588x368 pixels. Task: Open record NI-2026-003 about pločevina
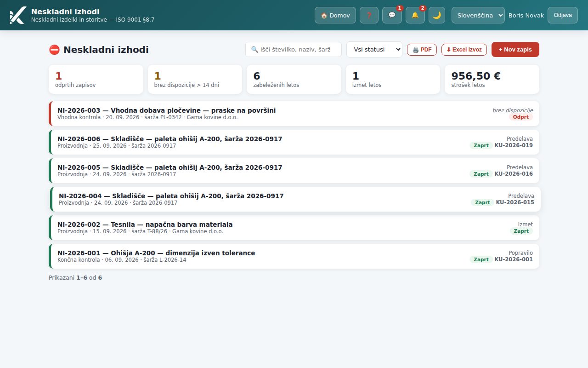[x=294, y=114]
